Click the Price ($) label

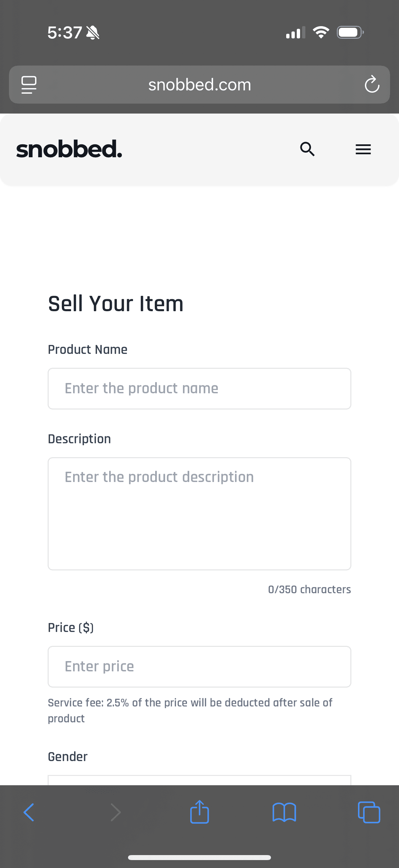coord(71,627)
